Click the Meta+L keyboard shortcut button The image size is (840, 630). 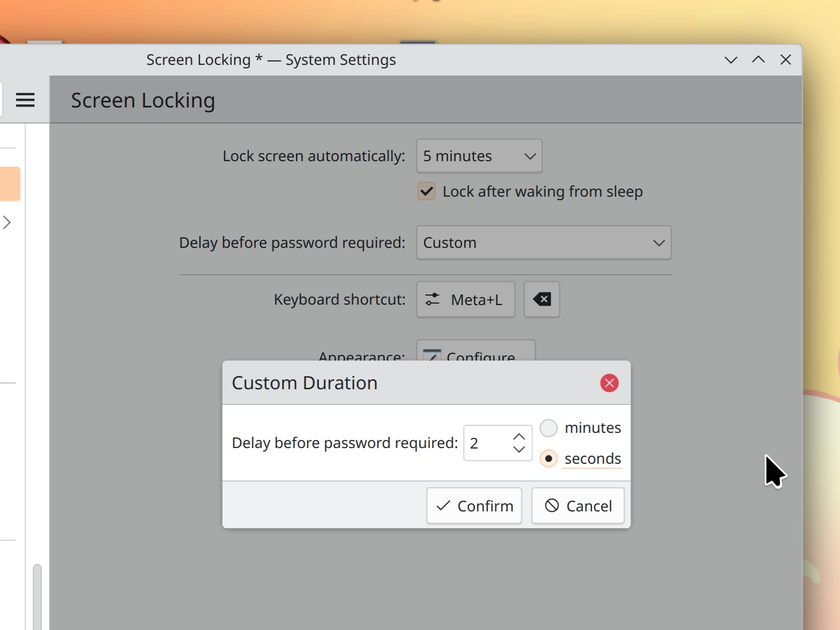coord(465,300)
